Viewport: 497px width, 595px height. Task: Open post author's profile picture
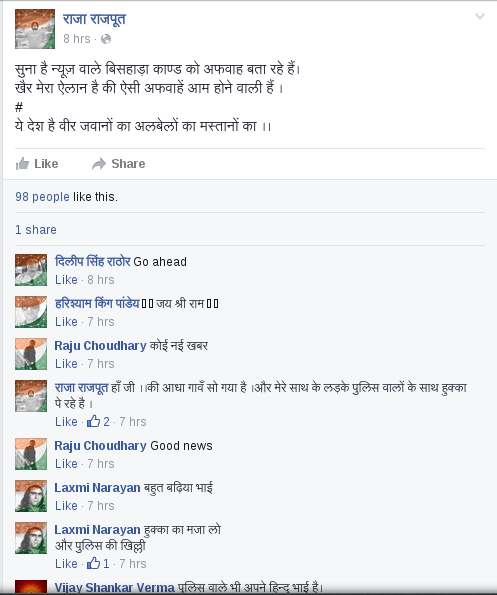click(x=35, y=29)
